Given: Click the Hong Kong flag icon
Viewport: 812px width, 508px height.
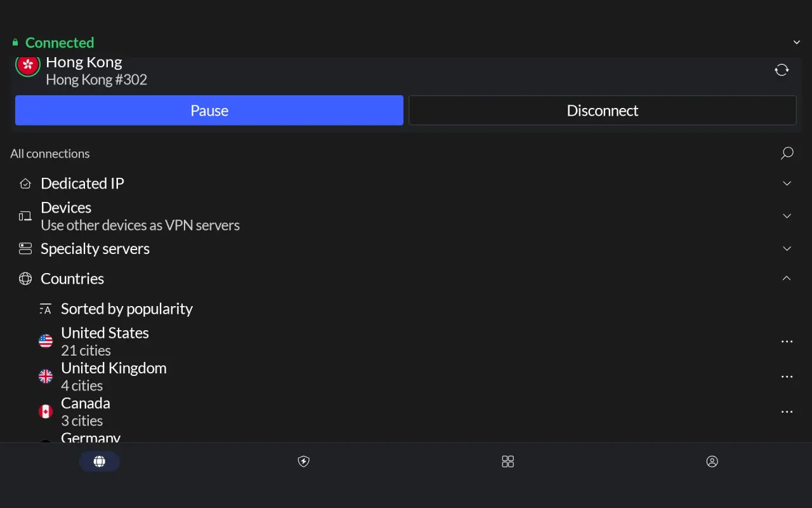Looking at the screenshot, I should (x=27, y=65).
